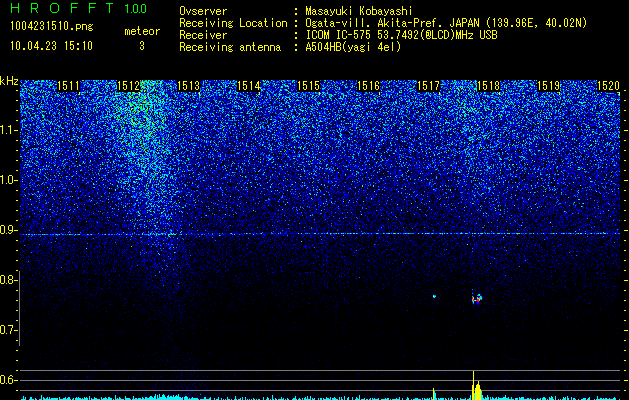Click the 1514 time marker
The width and height of the screenshot is (629, 400).
(248, 86)
